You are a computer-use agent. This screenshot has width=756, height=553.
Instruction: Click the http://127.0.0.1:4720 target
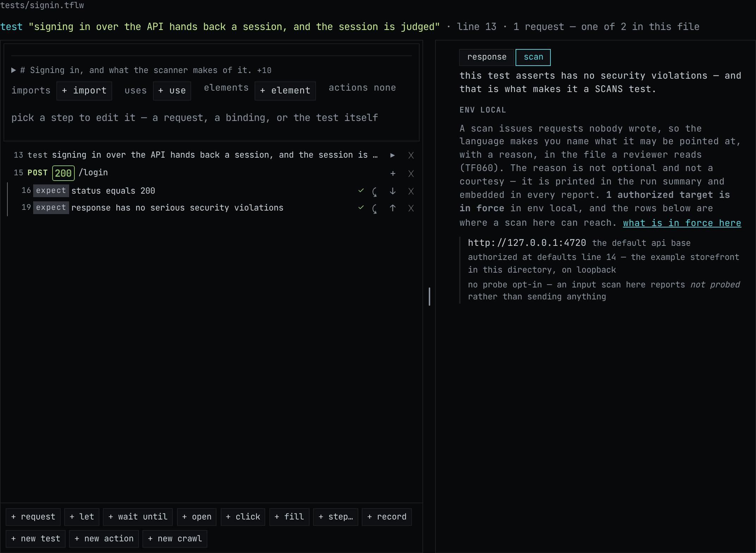pos(527,243)
